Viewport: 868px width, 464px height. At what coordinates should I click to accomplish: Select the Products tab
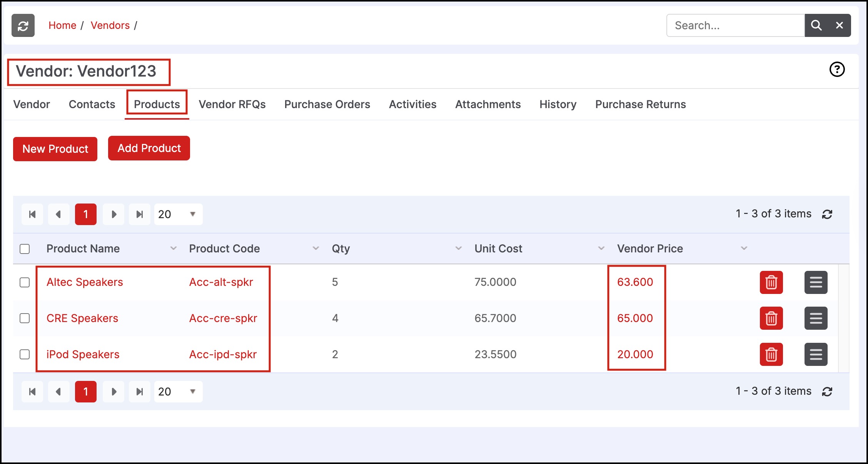coord(157,104)
